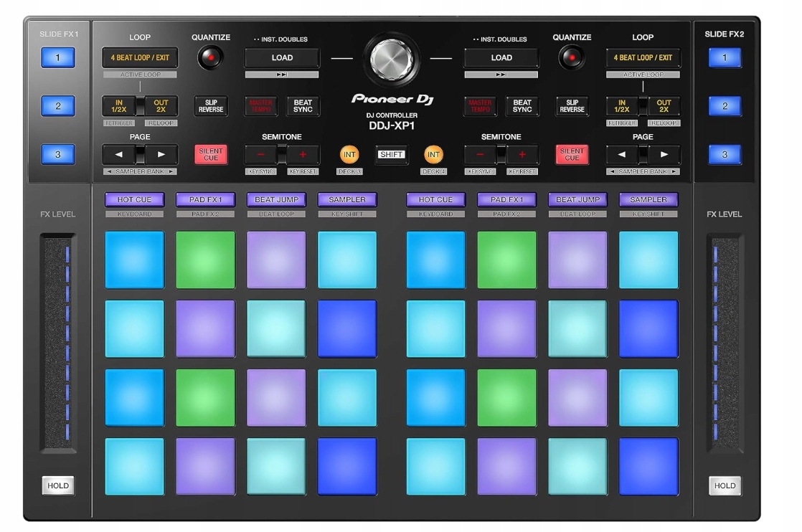Tap blue pad directly under left HOT CUE
Screen dimensions: 802x532
(135, 260)
